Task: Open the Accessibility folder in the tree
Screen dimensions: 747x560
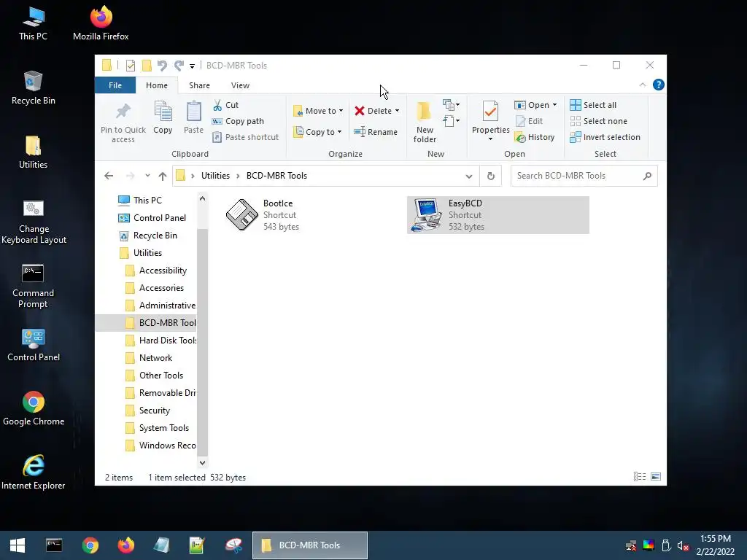Action: [x=163, y=271]
